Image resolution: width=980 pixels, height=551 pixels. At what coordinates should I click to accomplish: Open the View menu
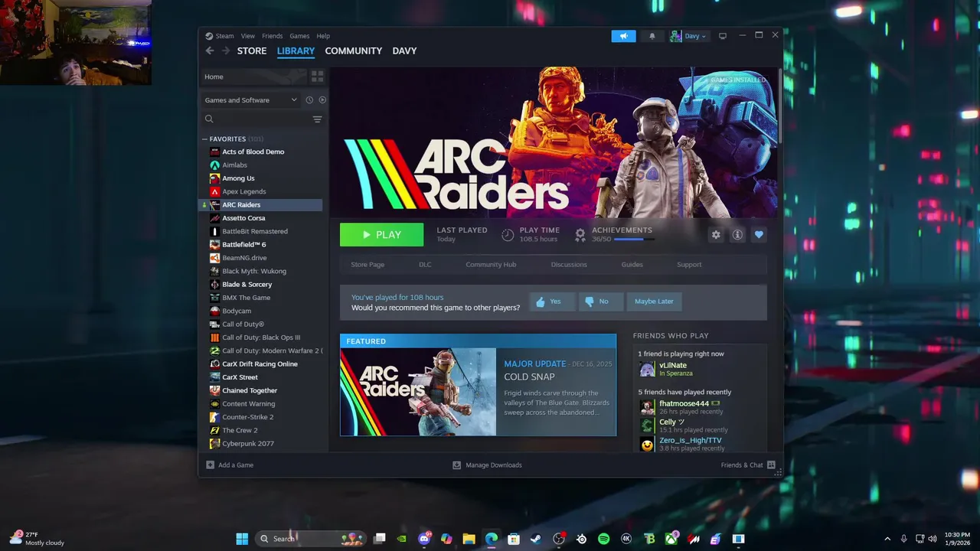click(x=248, y=36)
